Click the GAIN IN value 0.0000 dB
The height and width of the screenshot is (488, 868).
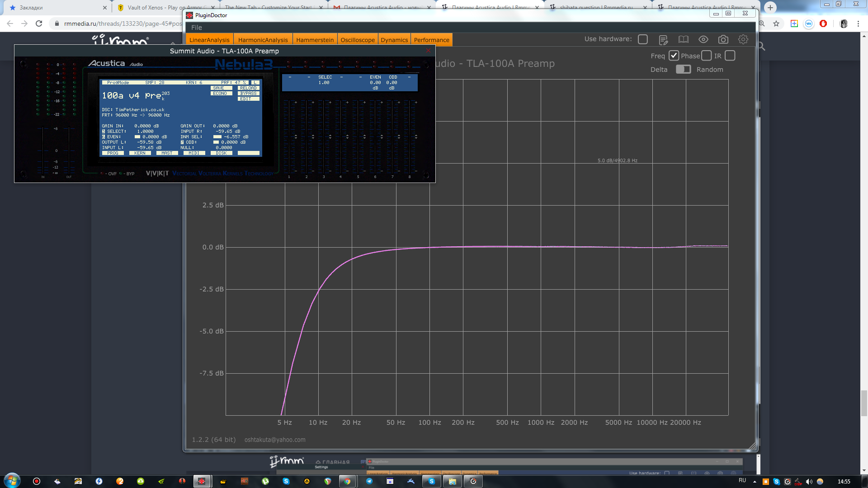click(146, 126)
